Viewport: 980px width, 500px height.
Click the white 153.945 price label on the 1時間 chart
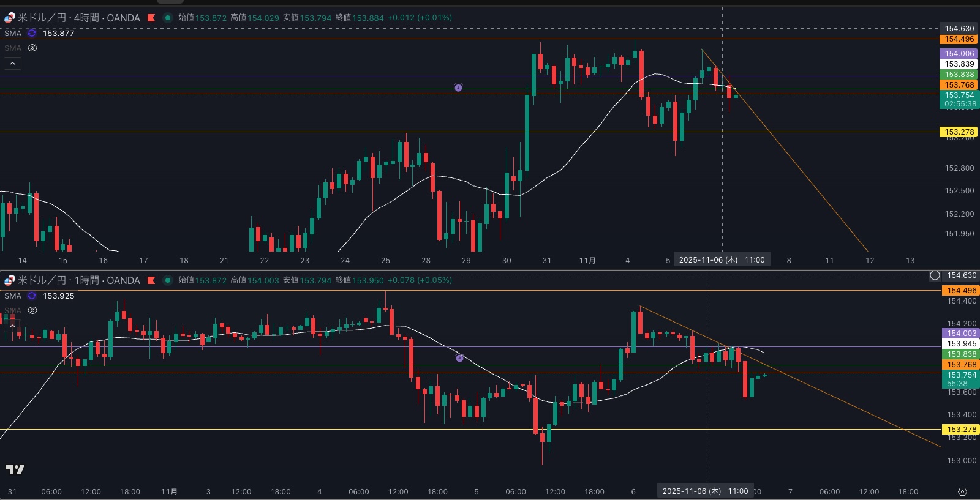pos(961,344)
